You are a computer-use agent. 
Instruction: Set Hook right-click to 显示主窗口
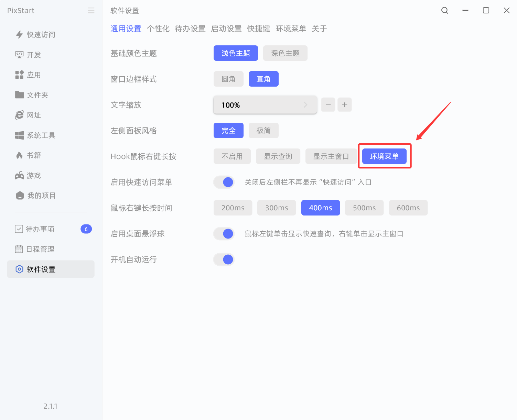tap(331, 156)
